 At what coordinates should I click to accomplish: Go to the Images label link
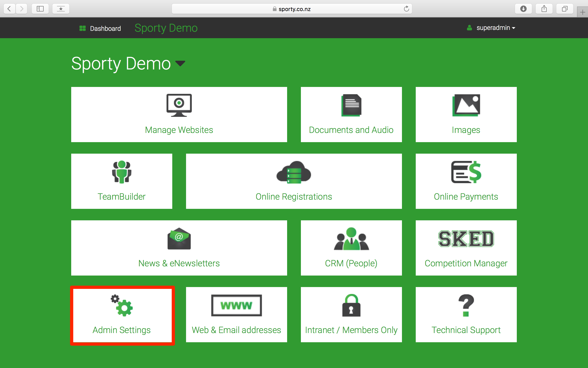pos(466,130)
